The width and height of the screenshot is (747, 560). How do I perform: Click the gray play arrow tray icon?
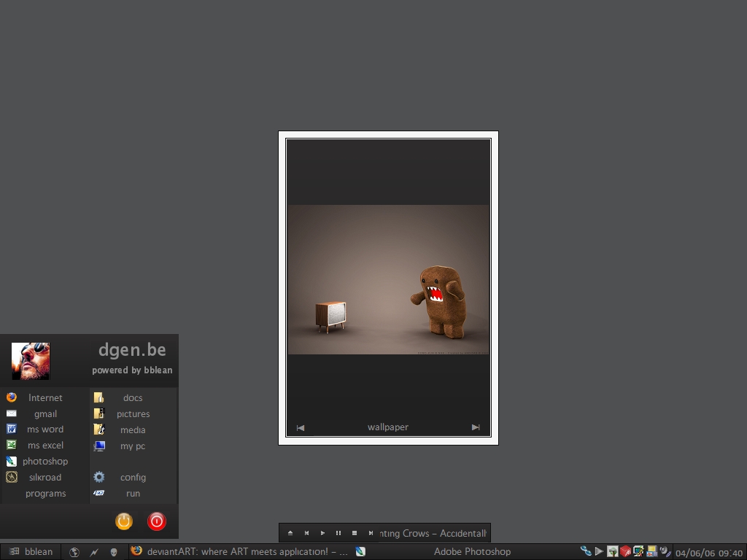[x=599, y=551]
